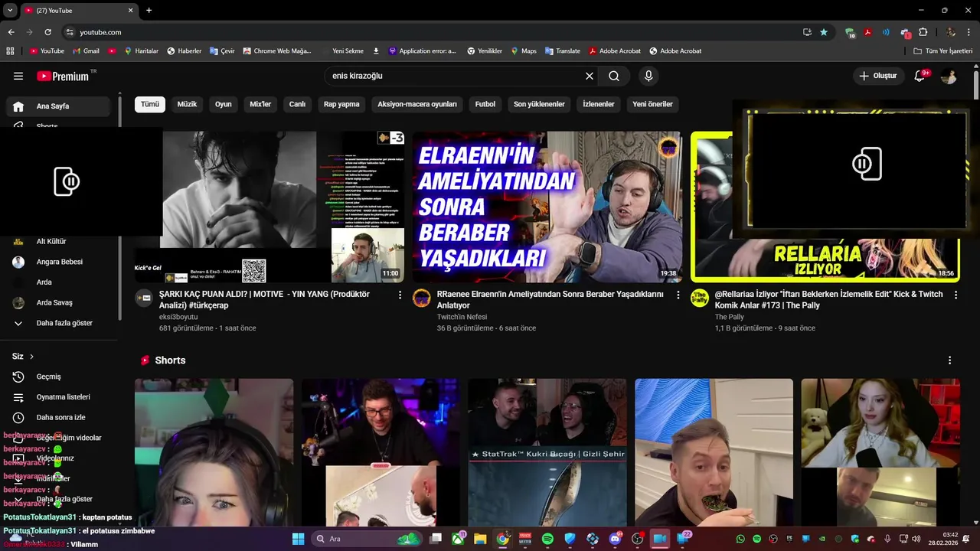
Task: Play the StatTrak Kukri Bıçağı short
Action: (x=547, y=453)
